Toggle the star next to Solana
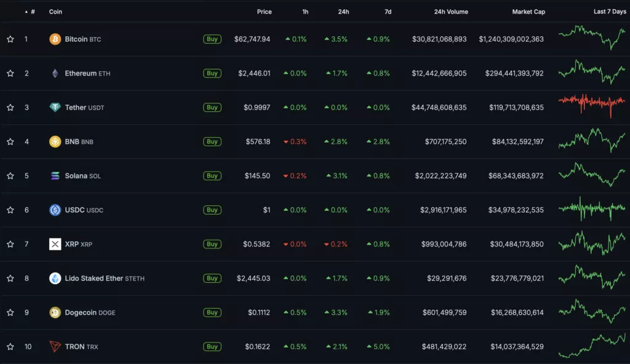The image size is (630, 364). click(x=10, y=176)
